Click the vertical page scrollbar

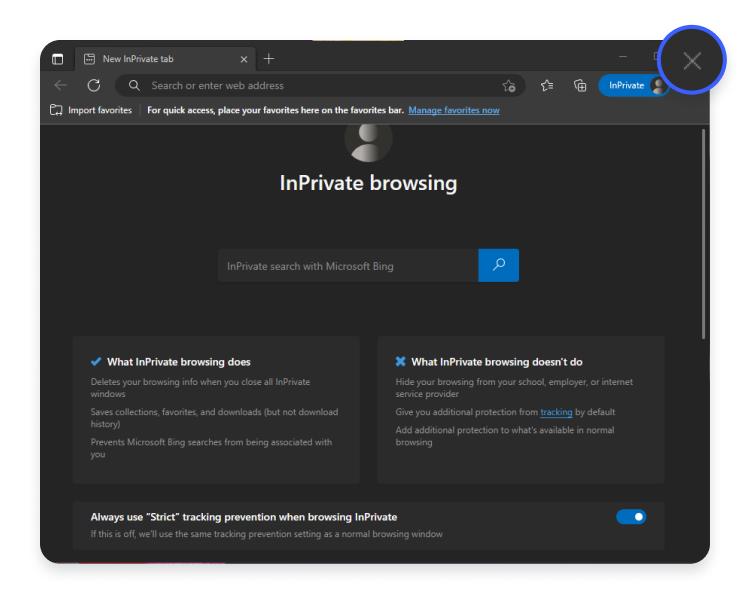point(703,234)
